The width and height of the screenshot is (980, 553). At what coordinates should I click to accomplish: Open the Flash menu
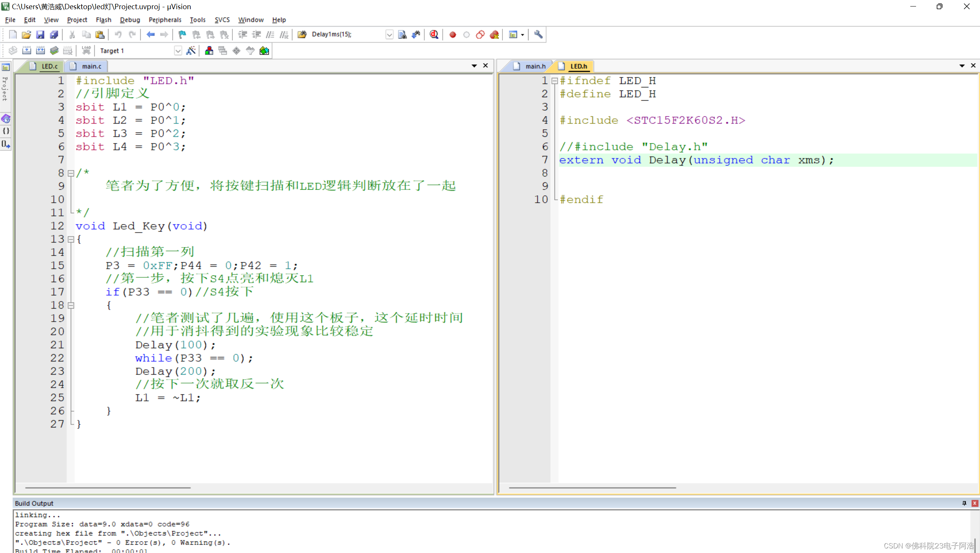[103, 20]
